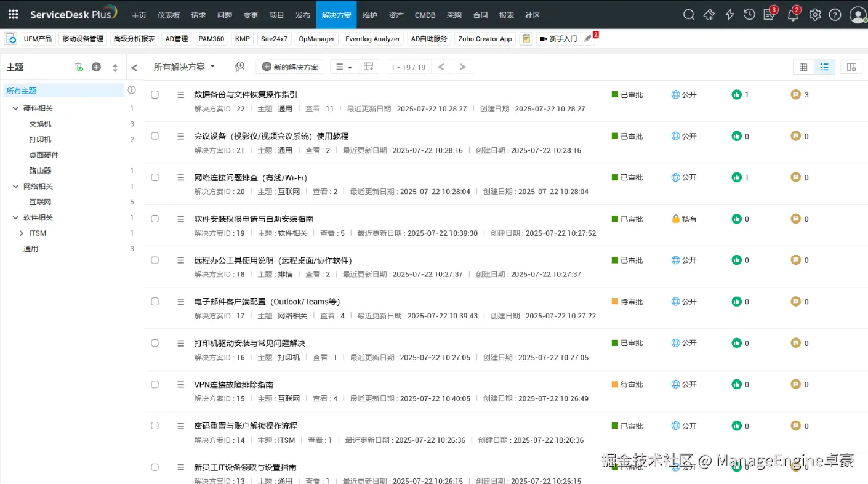Screen dimensions: 868x484
Task: Select checkbox for 密码重置与账户解锁操作流程
Action: [155, 426]
